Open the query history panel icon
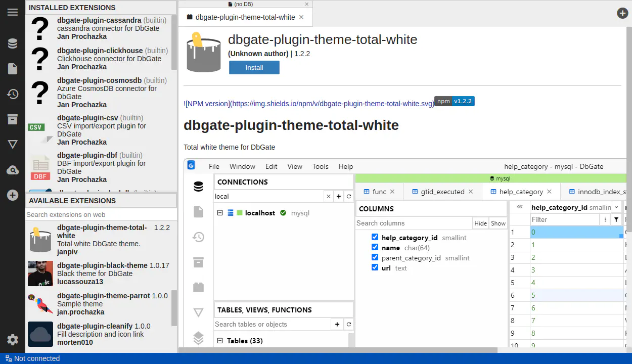This screenshot has height=364, width=632. 13,94
